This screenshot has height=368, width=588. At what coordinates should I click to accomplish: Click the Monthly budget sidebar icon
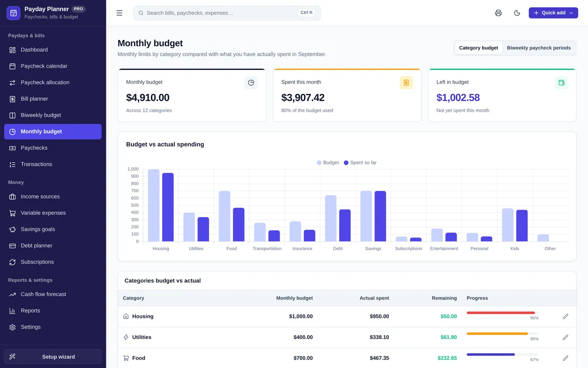[13, 132]
